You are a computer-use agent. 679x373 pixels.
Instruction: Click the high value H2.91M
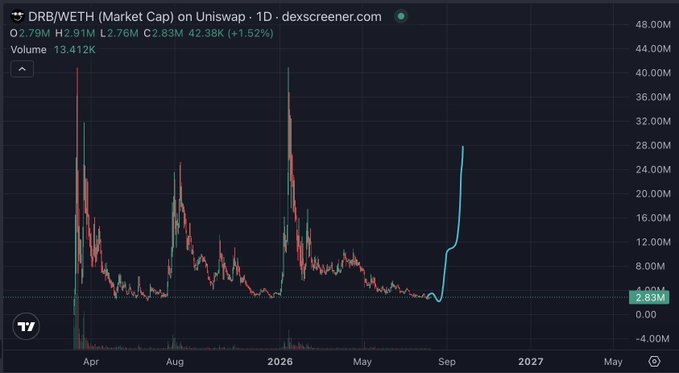tap(75, 33)
